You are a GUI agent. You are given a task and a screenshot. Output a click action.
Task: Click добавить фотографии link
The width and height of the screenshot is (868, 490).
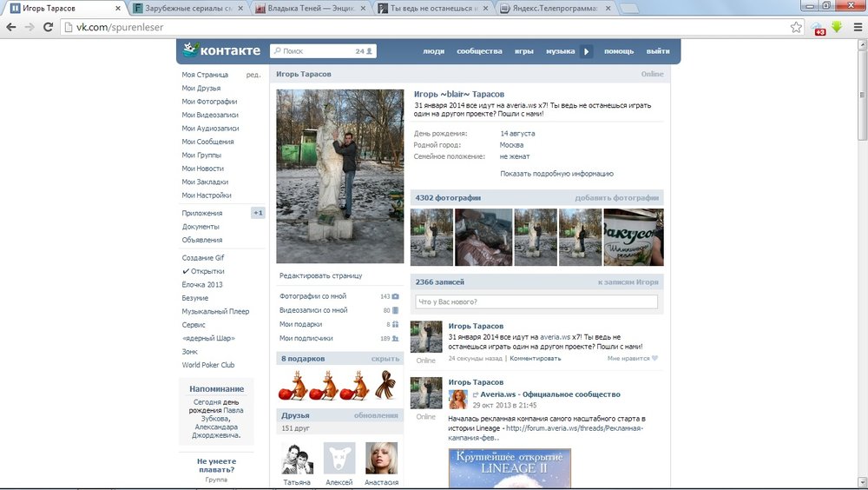click(x=616, y=198)
